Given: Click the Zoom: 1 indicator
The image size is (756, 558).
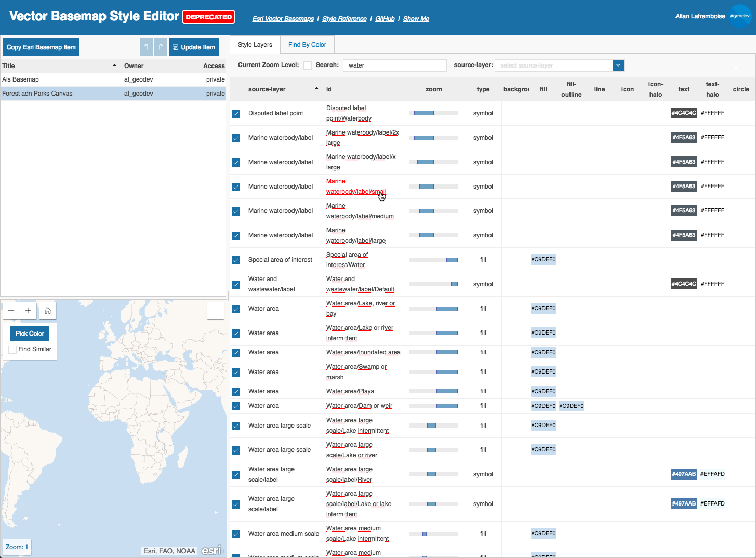Looking at the screenshot, I should tap(17, 547).
